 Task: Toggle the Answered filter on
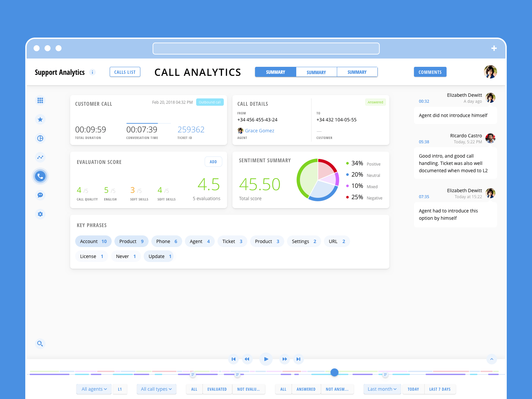(306, 389)
